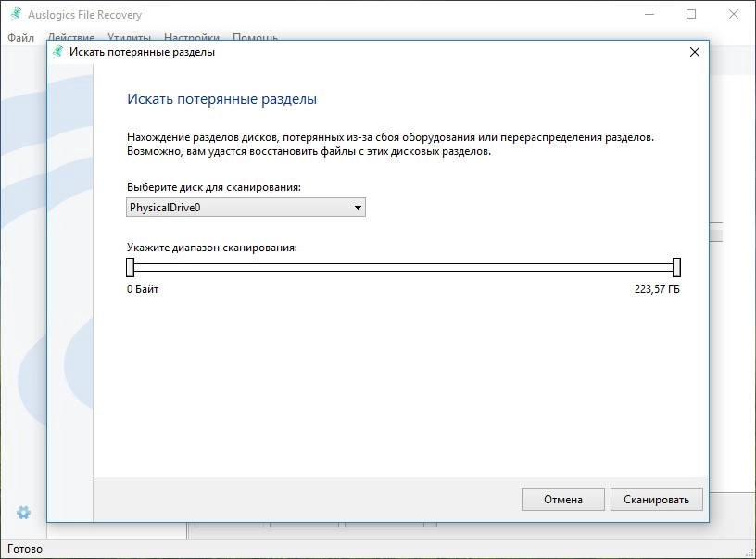Maximize the Auslogics File Recovery window
The height and width of the screenshot is (559, 756).
[691, 15]
